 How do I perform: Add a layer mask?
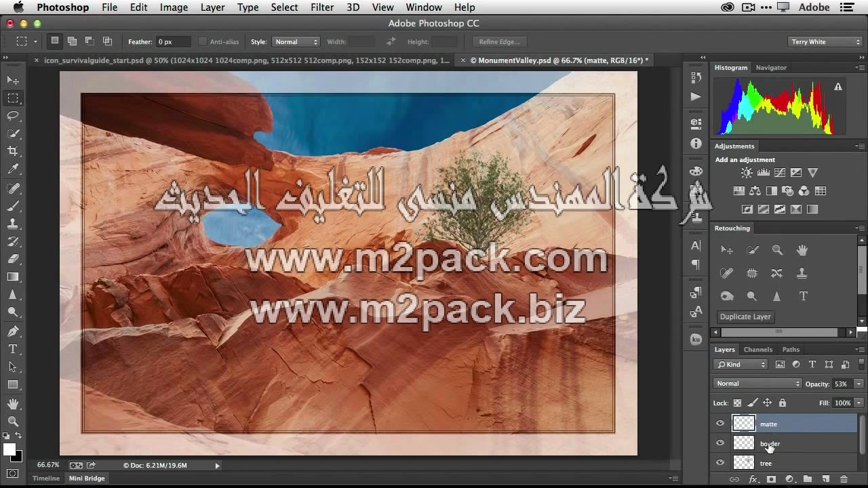click(x=771, y=479)
